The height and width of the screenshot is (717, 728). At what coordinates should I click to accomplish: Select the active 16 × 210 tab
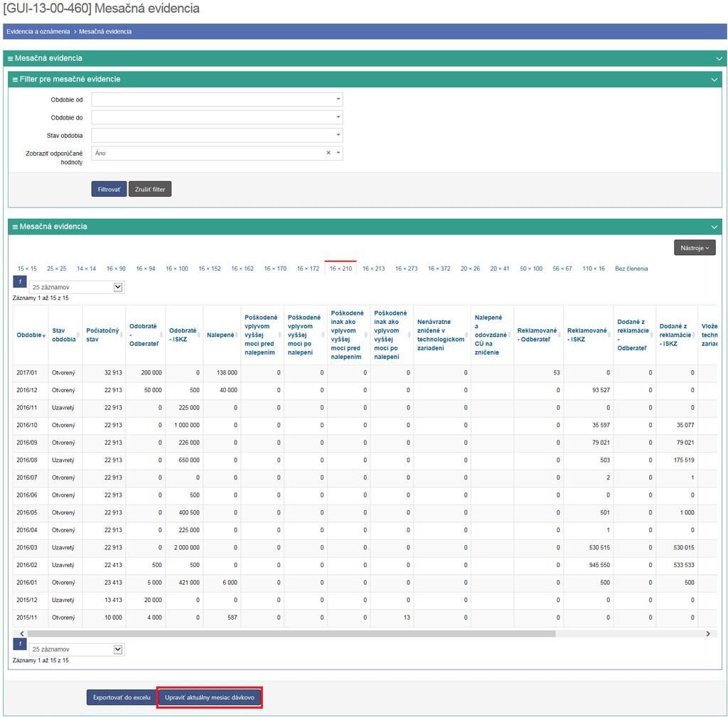pos(341,269)
